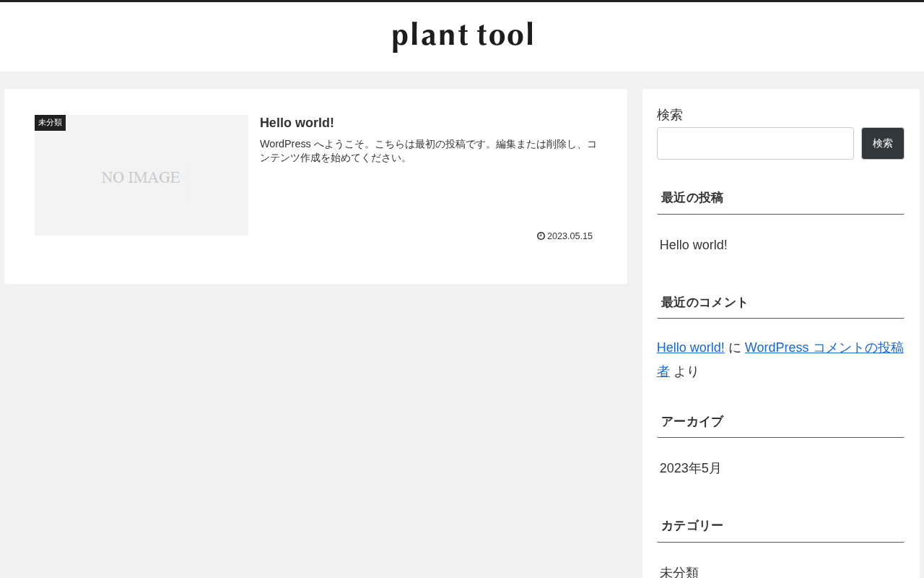Focus the 検索 search input field
Viewport: 924px width, 578px height.
[755, 144]
